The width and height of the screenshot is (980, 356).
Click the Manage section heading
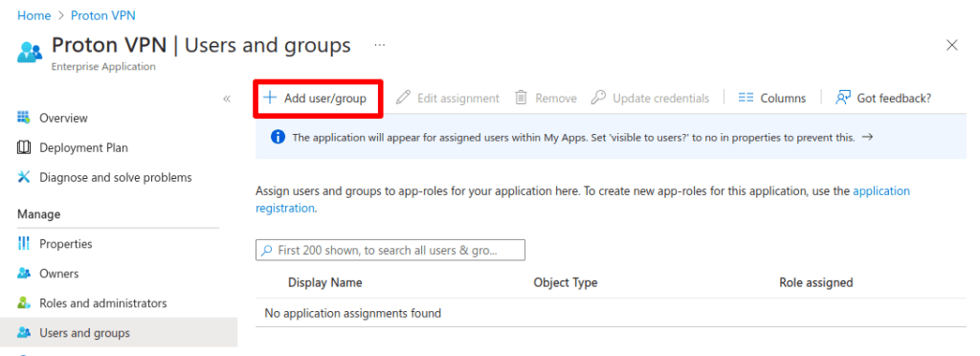click(x=38, y=214)
